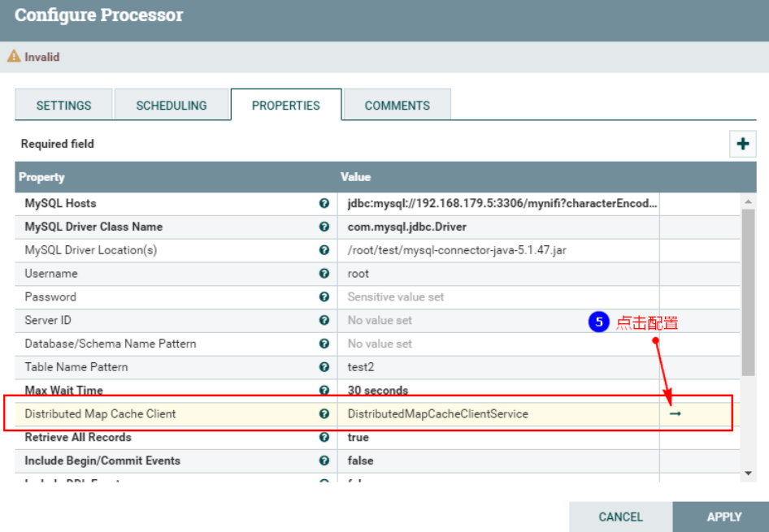Image resolution: width=769 pixels, height=532 pixels.
Task: Open help for Database/Schema Name Pattern
Action: [324, 344]
